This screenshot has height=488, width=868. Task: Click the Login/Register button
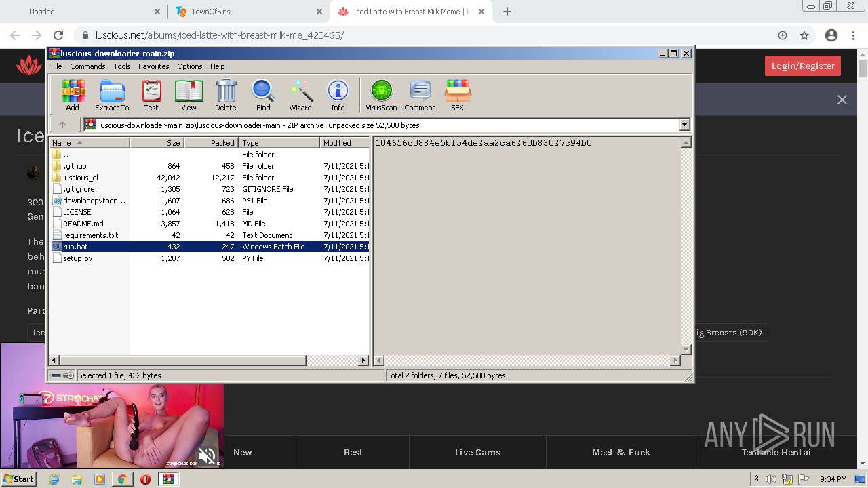pyautogui.click(x=803, y=66)
